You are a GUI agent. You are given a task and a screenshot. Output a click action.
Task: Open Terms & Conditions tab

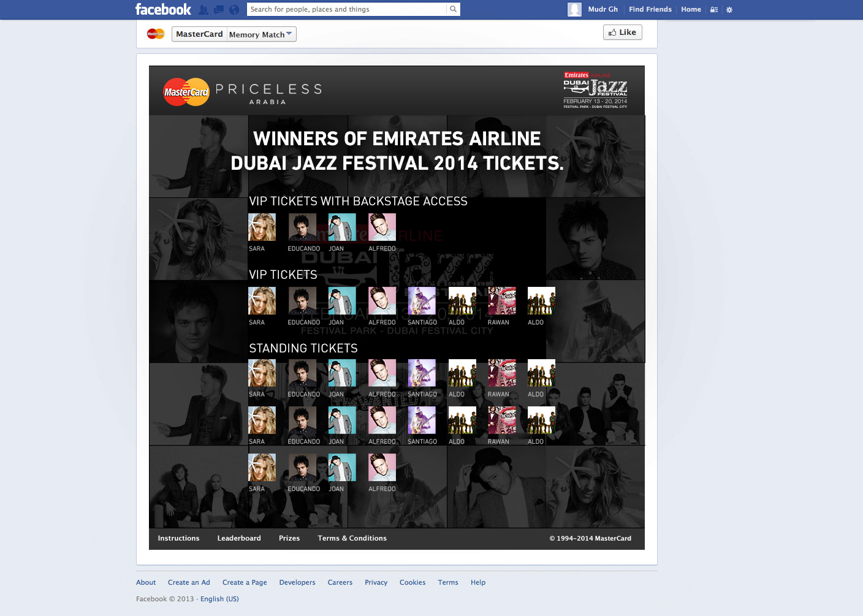coord(352,538)
